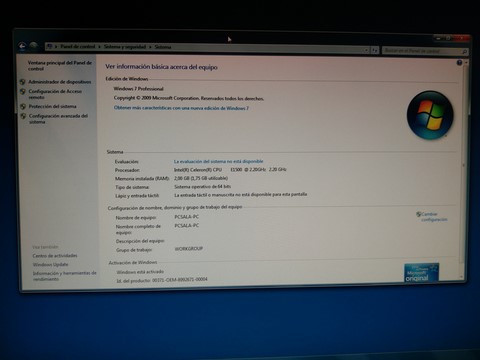Go back with the navigation arrow
The height and width of the screenshot is (360, 480).
(22, 46)
